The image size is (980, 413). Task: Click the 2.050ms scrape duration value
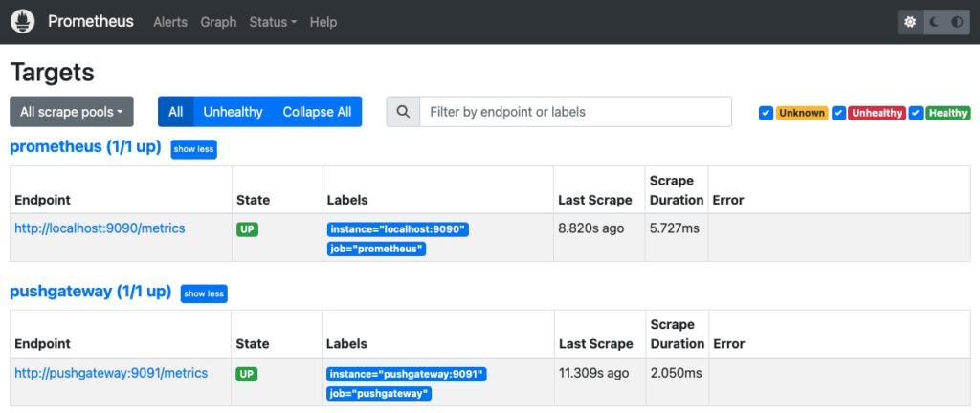tap(677, 373)
